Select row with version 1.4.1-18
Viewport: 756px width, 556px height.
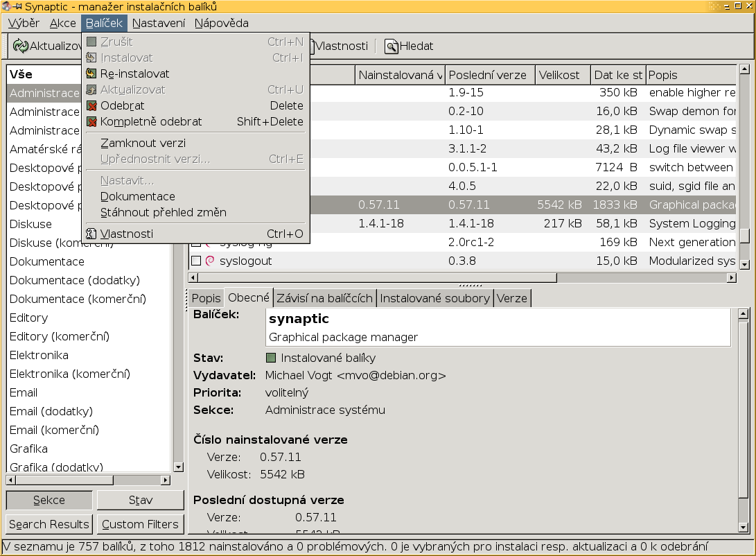[x=522, y=224]
